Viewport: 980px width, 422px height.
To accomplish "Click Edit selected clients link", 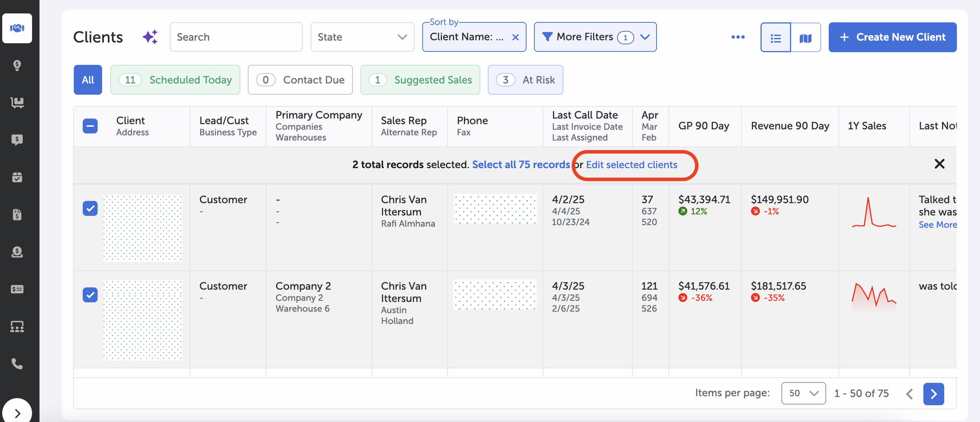I will pos(631,164).
